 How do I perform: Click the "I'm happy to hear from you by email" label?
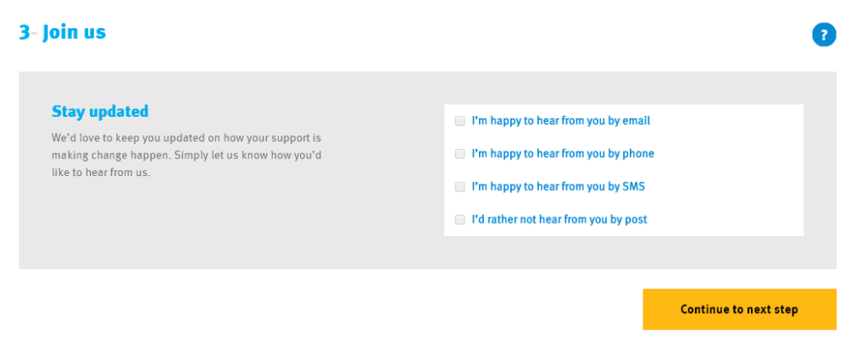[x=560, y=121]
